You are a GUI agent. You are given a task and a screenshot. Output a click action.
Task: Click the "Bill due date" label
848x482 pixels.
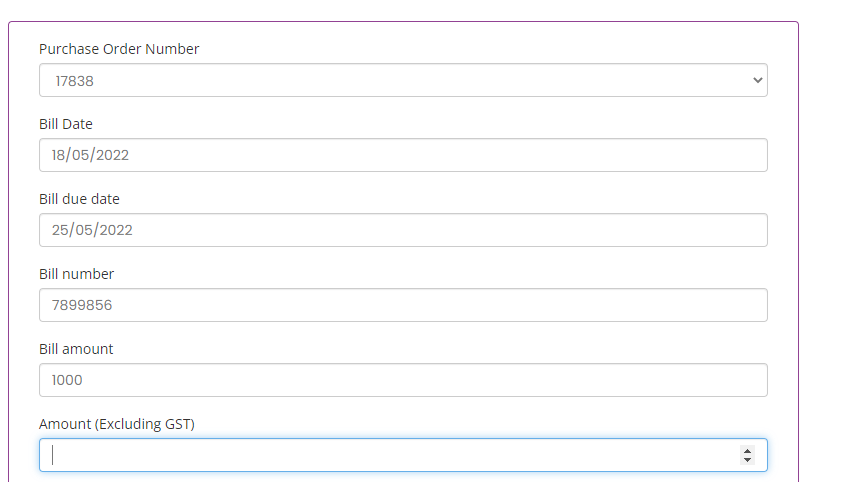tap(79, 199)
